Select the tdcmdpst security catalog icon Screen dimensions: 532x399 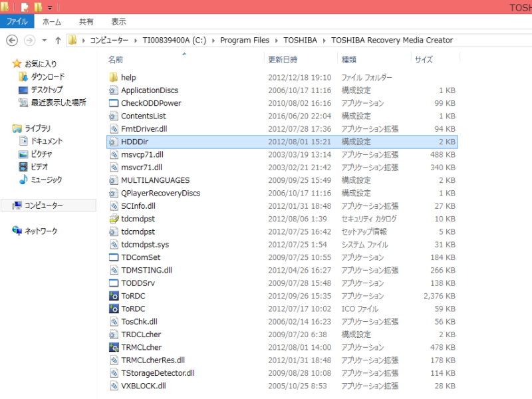[114, 219]
